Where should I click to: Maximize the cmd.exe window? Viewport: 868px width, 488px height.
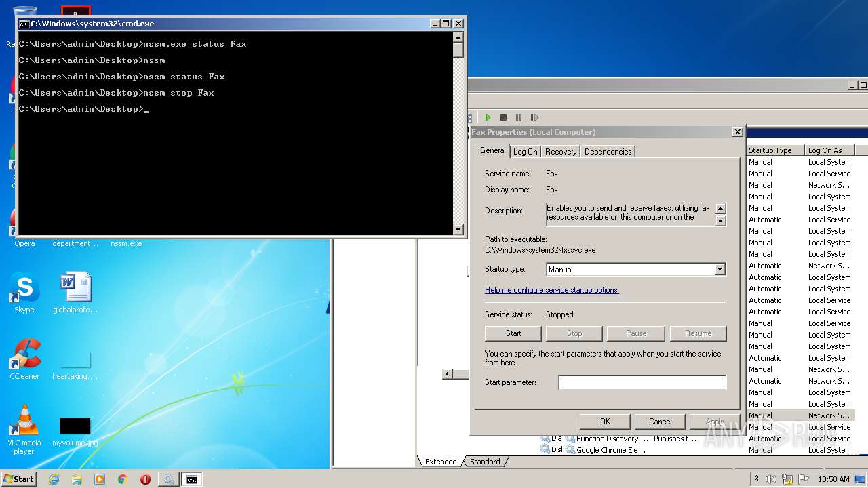[446, 24]
